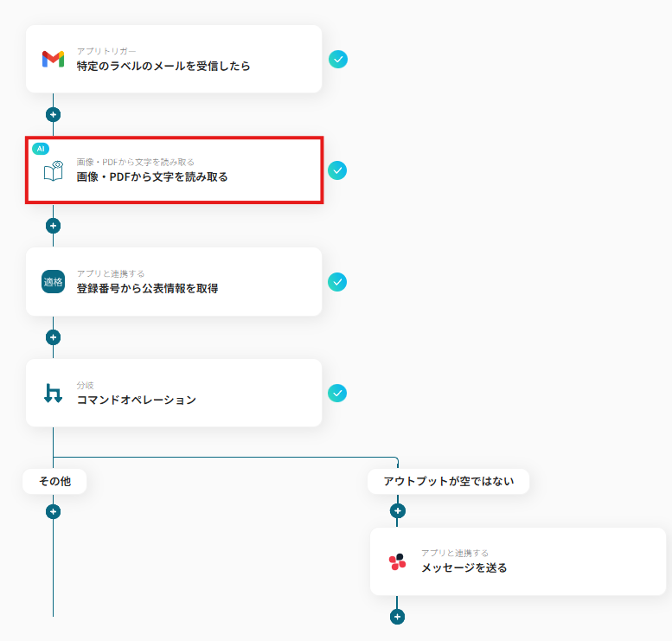
Task: Open the 特定のラベルのメールを受信したら trigger card
Action: 174,59
